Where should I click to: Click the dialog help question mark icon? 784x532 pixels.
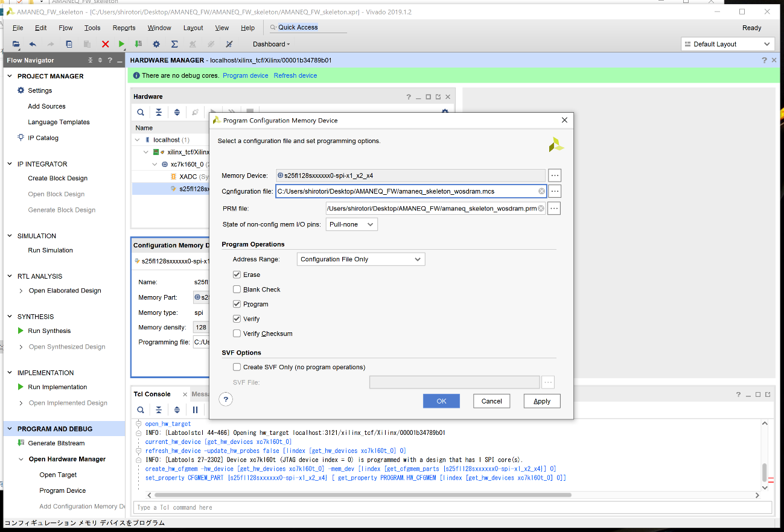tap(225, 399)
